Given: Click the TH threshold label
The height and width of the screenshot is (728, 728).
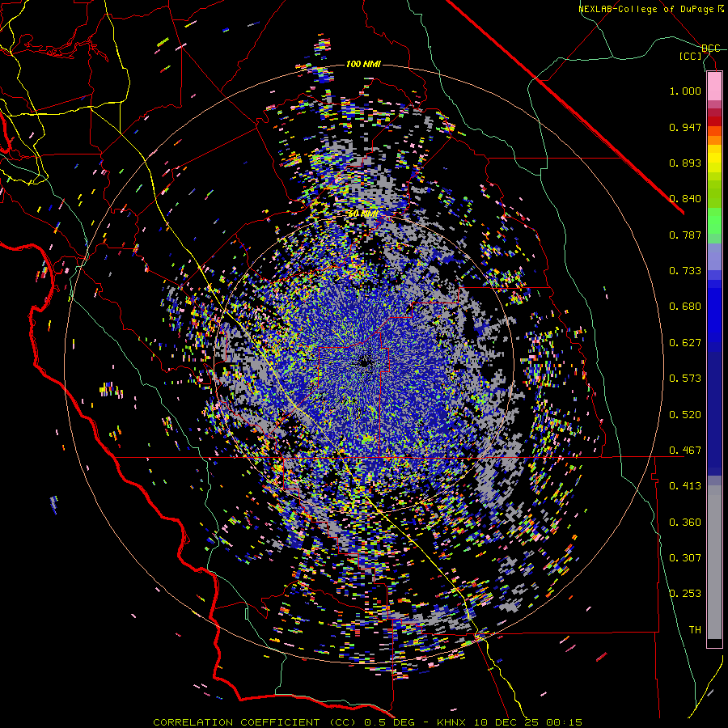Looking at the screenshot, I should [695, 630].
